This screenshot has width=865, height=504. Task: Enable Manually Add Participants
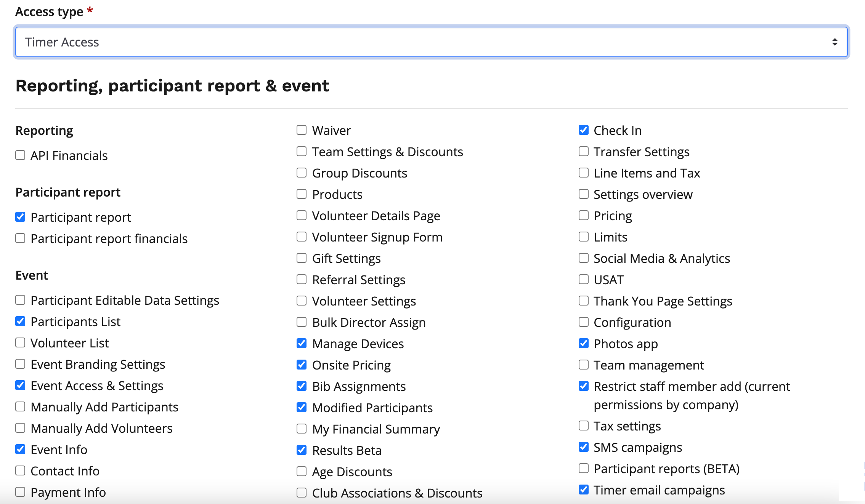click(20, 407)
